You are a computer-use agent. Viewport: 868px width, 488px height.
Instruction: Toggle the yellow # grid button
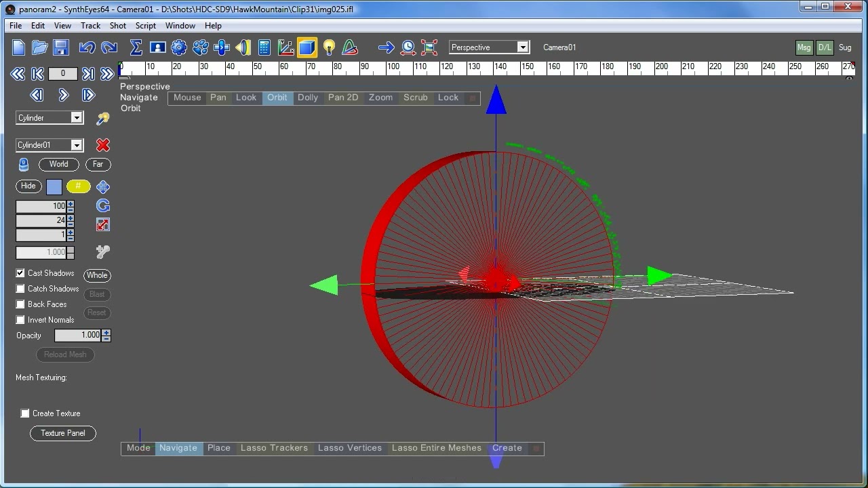click(x=78, y=186)
